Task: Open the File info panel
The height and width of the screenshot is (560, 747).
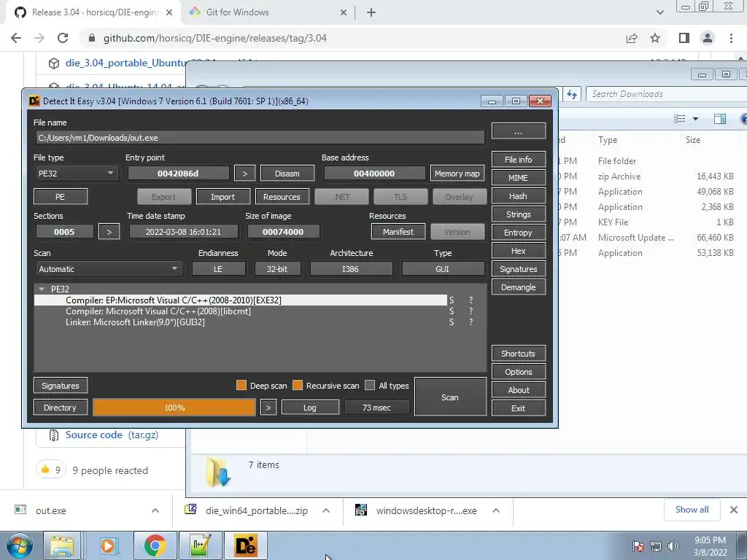Action: 519,160
